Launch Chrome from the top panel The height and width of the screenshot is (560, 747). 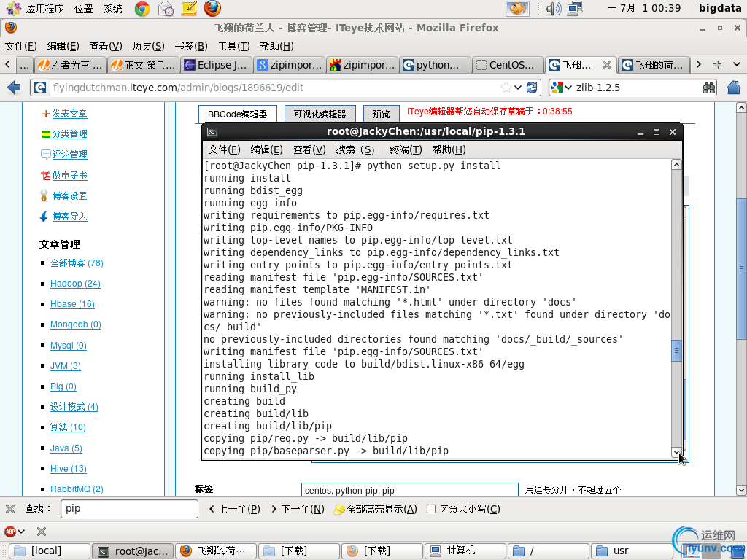(x=142, y=9)
